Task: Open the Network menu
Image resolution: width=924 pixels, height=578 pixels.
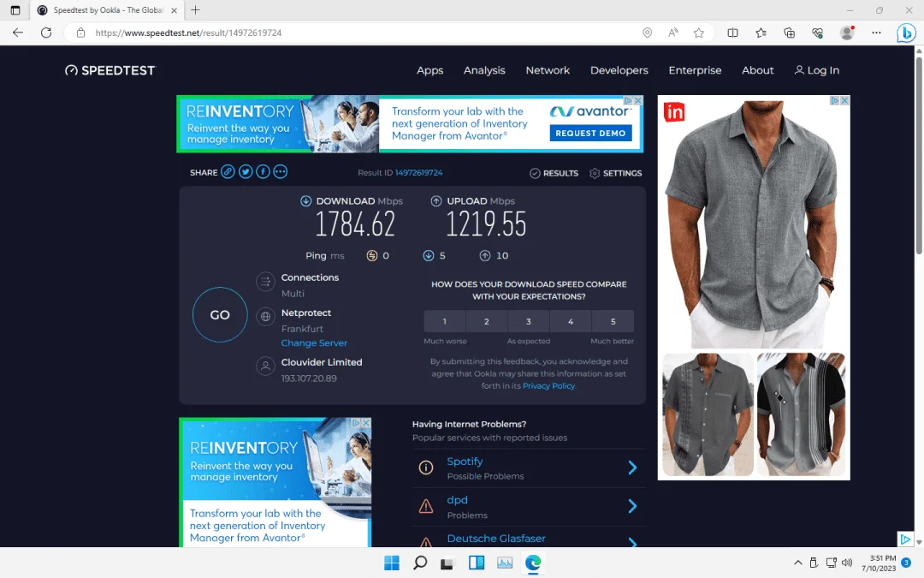Action: [x=548, y=70]
